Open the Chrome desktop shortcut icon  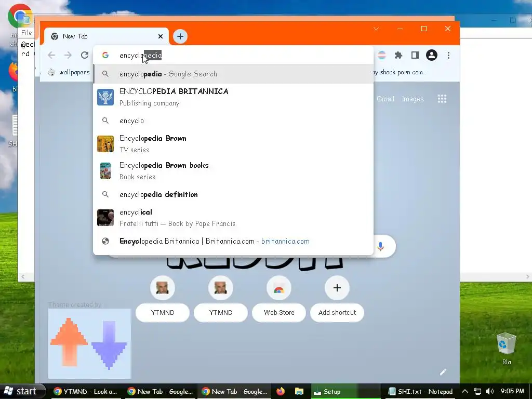point(20,16)
